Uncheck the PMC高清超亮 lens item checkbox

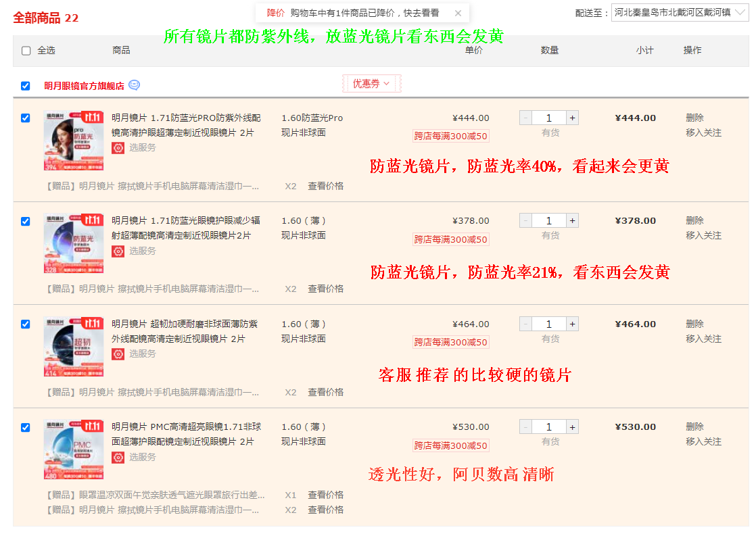[x=26, y=428]
